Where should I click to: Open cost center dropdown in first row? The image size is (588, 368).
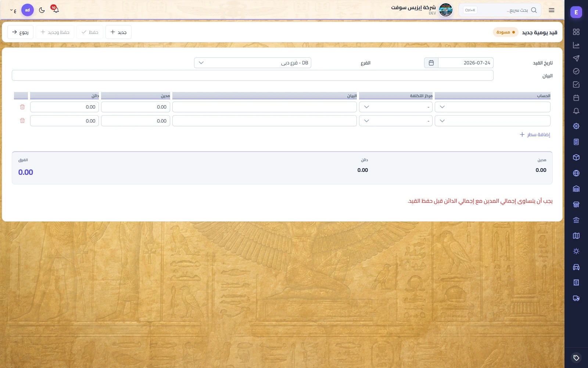(x=396, y=107)
